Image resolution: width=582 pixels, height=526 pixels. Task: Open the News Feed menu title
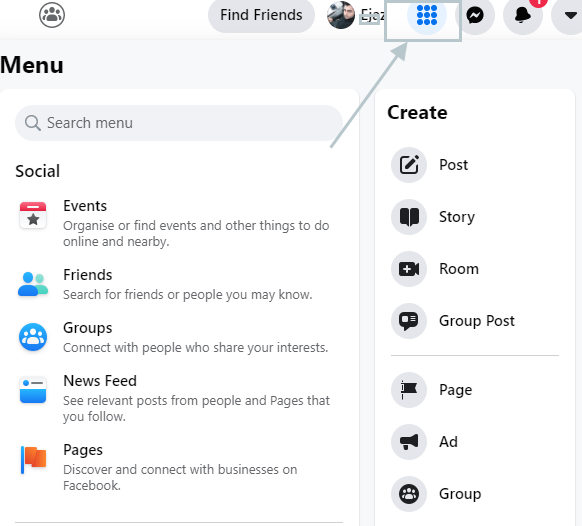click(100, 381)
